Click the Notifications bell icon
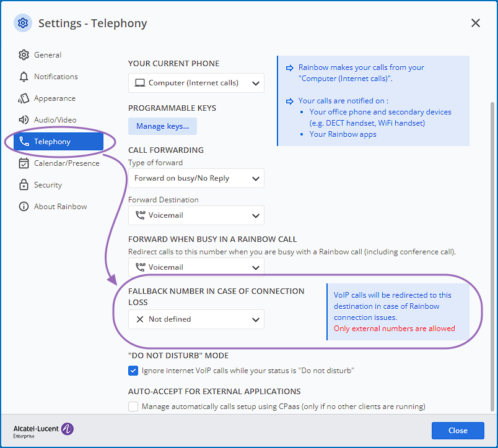Image resolution: width=498 pixels, height=448 pixels. coord(24,77)
